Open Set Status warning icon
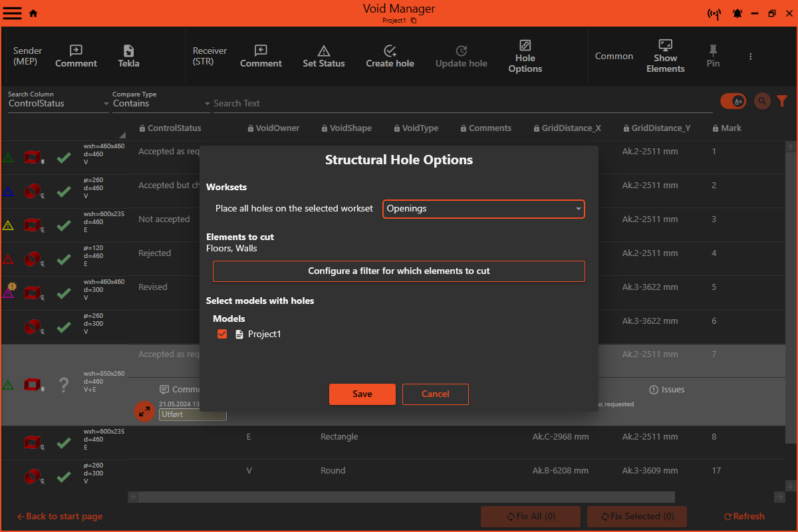 point(324,51)
